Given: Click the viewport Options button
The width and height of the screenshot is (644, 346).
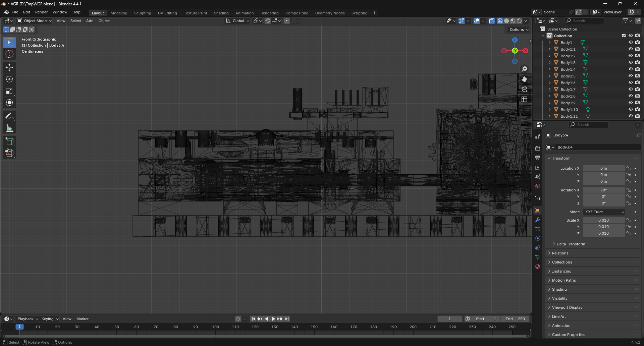Looking at the screenshot, I should coord(519,30).
